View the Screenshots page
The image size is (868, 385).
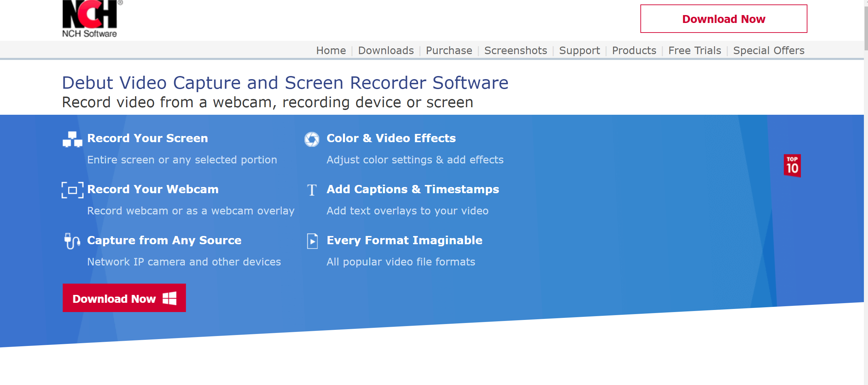515,51
